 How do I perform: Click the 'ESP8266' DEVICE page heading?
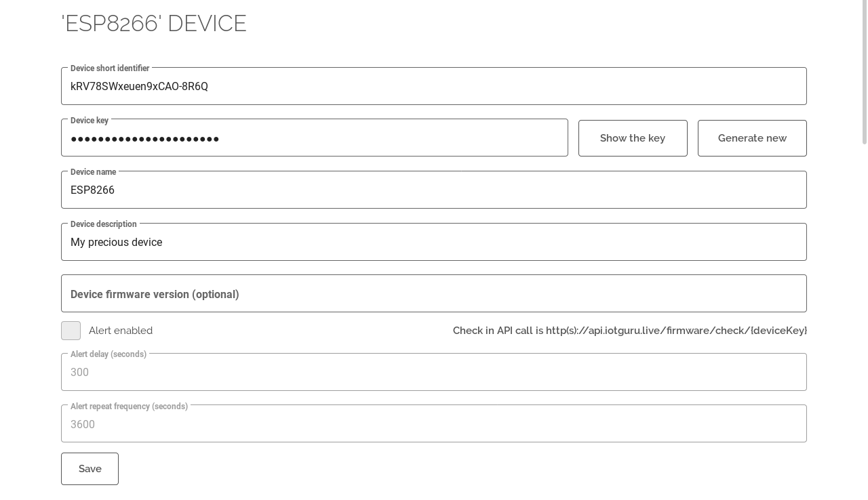click(x=154, y=24)
